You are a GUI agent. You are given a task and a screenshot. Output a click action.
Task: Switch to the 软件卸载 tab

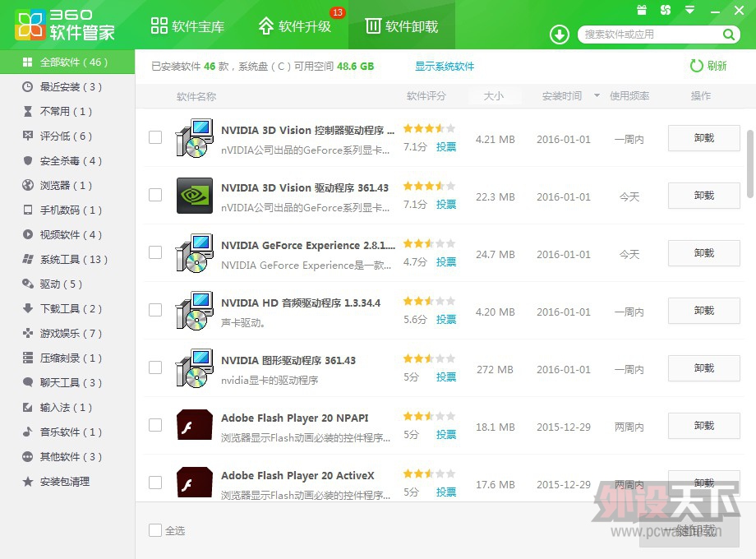tap(402, 26)
